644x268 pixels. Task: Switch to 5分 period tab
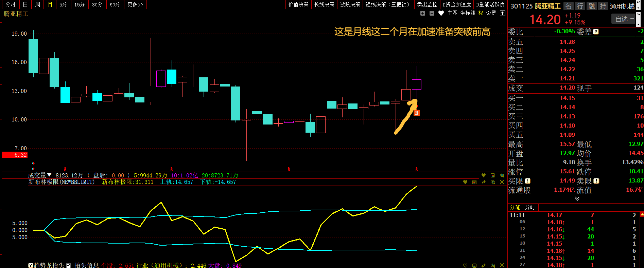[63, 5]
